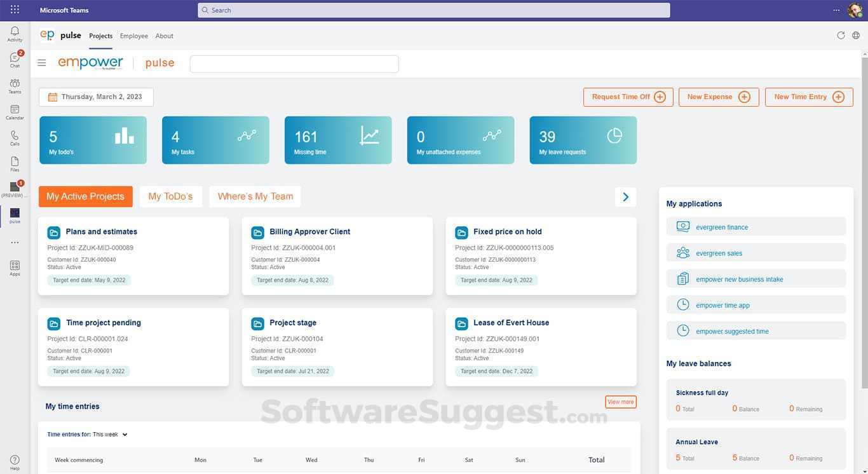This screenshot has height=474, width=868.
Task: Click the Request Time Off button
Action: [628, 97]
